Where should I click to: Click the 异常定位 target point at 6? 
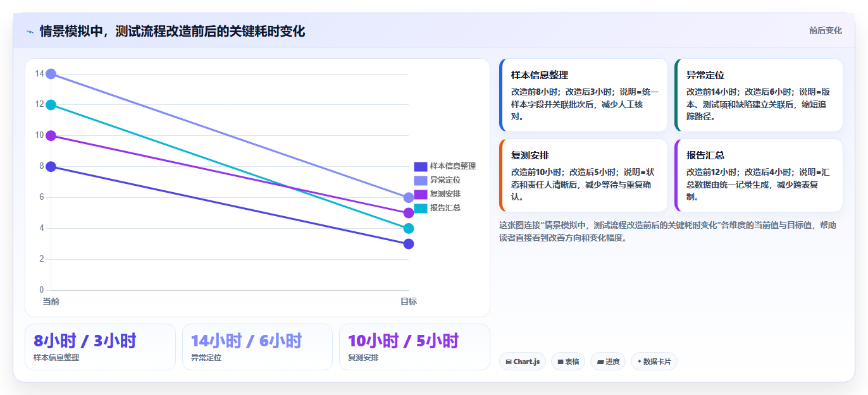coord(409,197)
